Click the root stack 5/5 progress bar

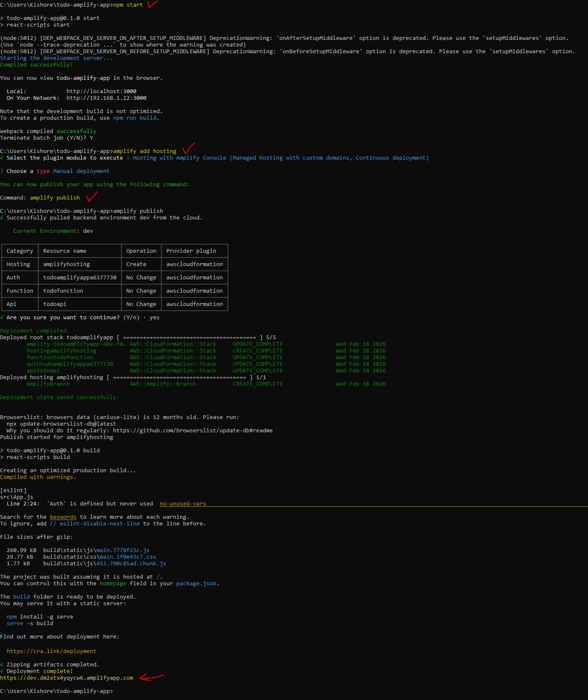point(190,338)
